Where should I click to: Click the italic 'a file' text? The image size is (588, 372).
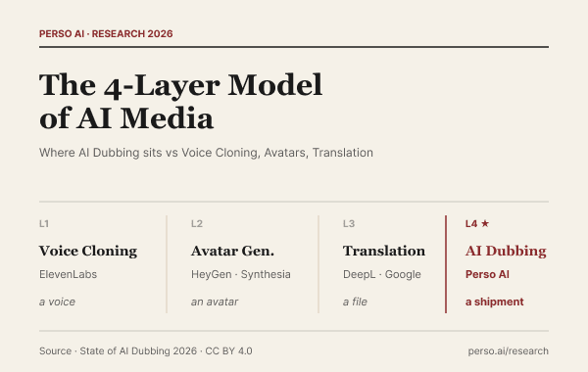click(x=355, y=302)
